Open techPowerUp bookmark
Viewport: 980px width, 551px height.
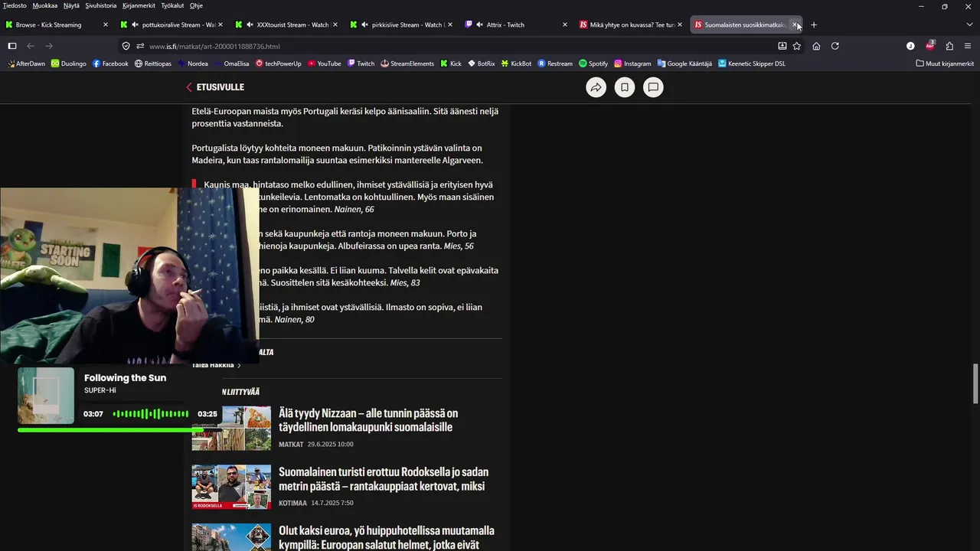coord(279,64)
